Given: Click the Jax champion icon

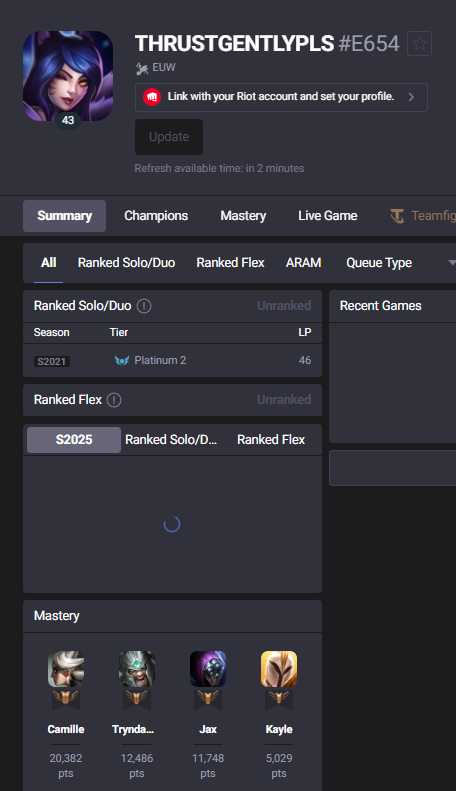Looking at the screenshot, I should pos(208,669).
